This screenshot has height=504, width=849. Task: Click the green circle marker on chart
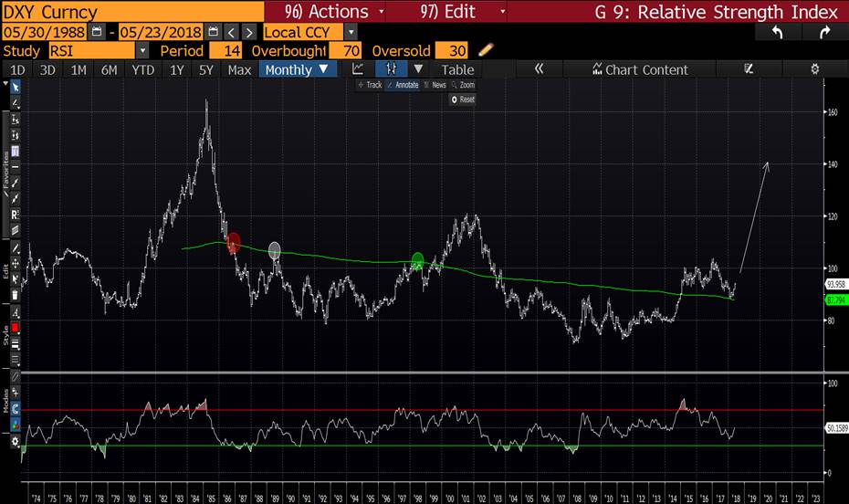tap(417, 260)
